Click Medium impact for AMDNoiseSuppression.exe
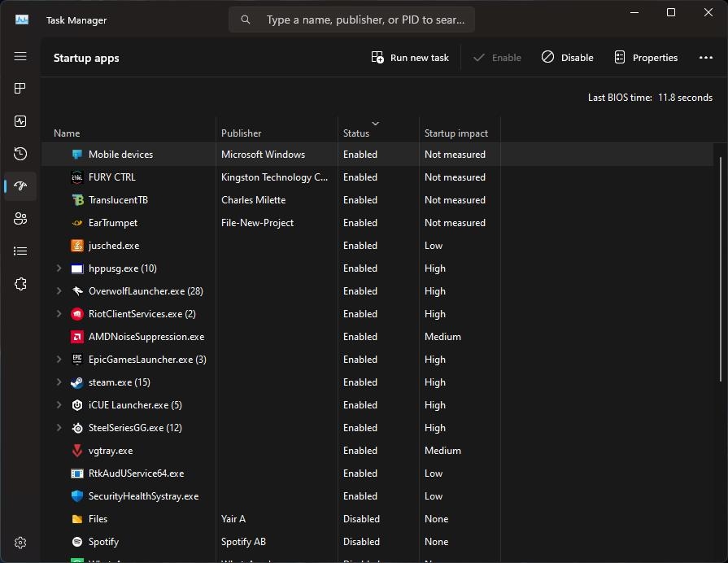The height and width of the screenshot is (563, 728). 442,337
